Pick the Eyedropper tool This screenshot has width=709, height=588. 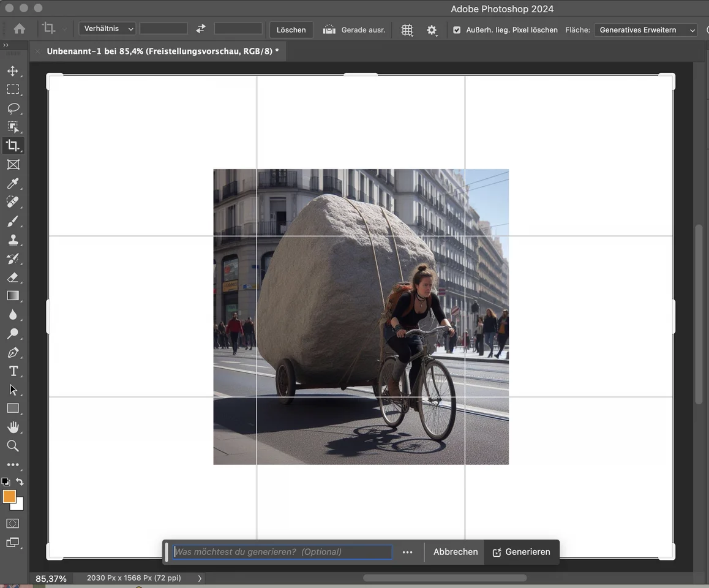[x=13, y=184]
